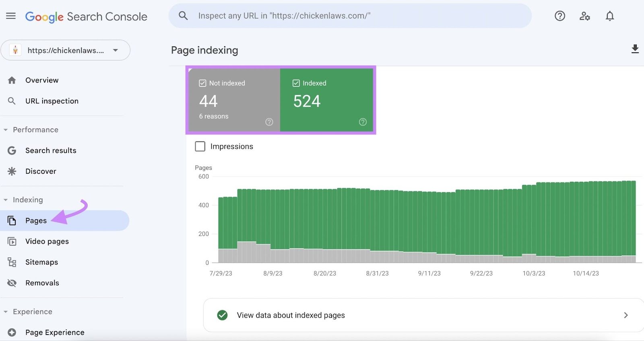644x341 pixels.
Task: Open Discover report
Action: click(41, 171)
